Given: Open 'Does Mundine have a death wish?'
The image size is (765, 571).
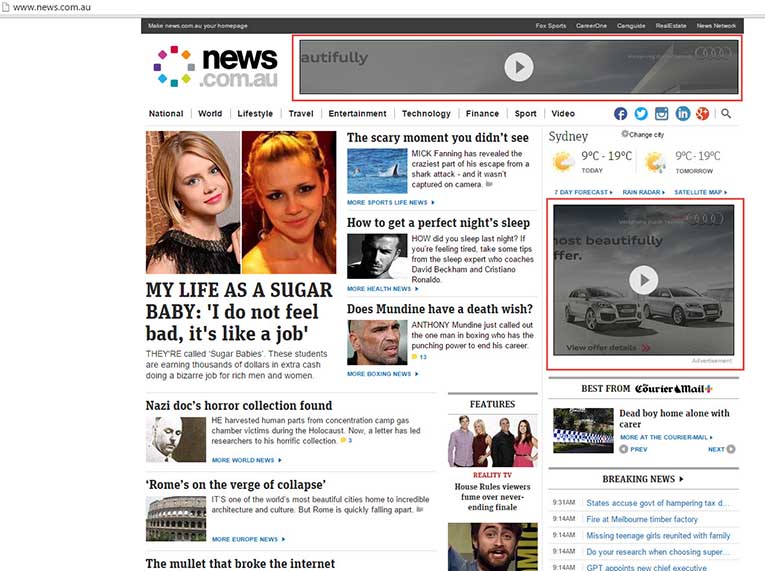Looking at the screenshot, I should [440, 309].
